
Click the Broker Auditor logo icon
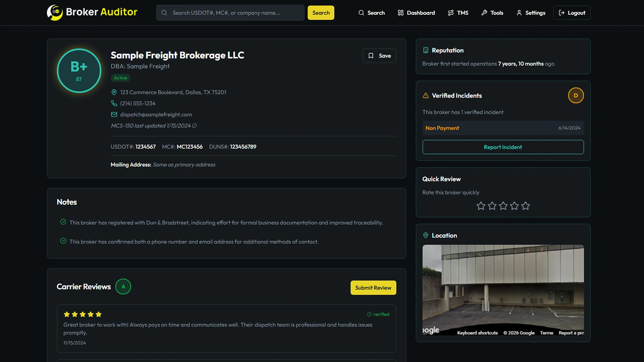(x=55, y=12)
